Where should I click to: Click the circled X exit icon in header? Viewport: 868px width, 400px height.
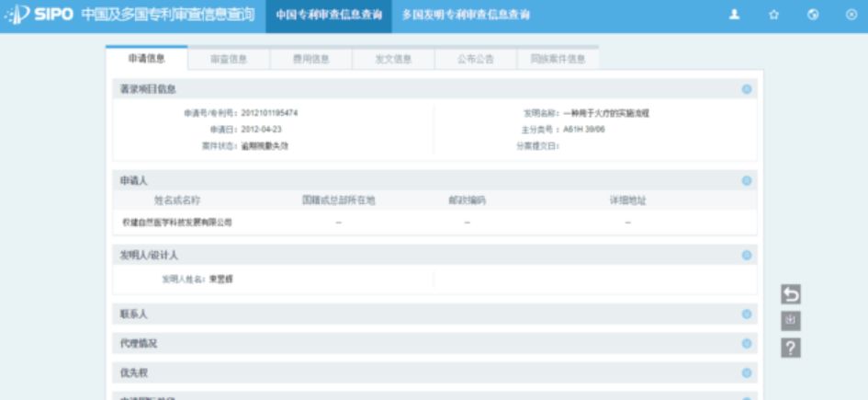[851, 15]
